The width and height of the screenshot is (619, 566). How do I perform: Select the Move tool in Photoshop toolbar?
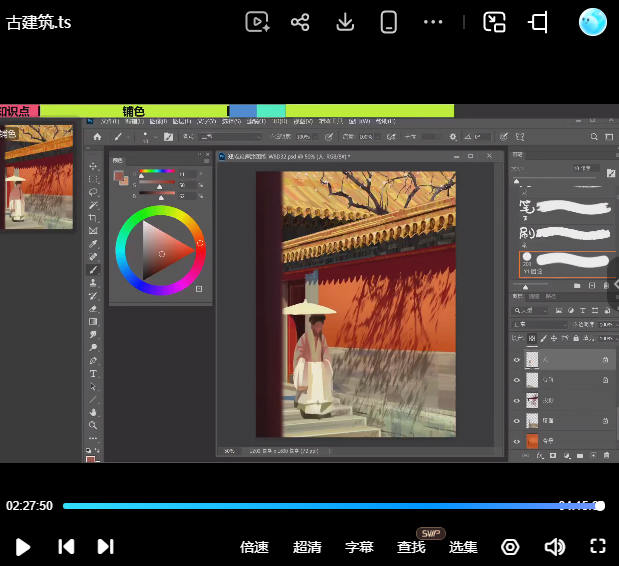pos(93,166)
